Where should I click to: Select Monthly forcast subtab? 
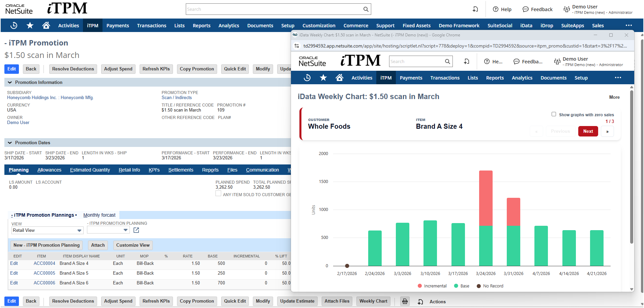click(99, 215)
